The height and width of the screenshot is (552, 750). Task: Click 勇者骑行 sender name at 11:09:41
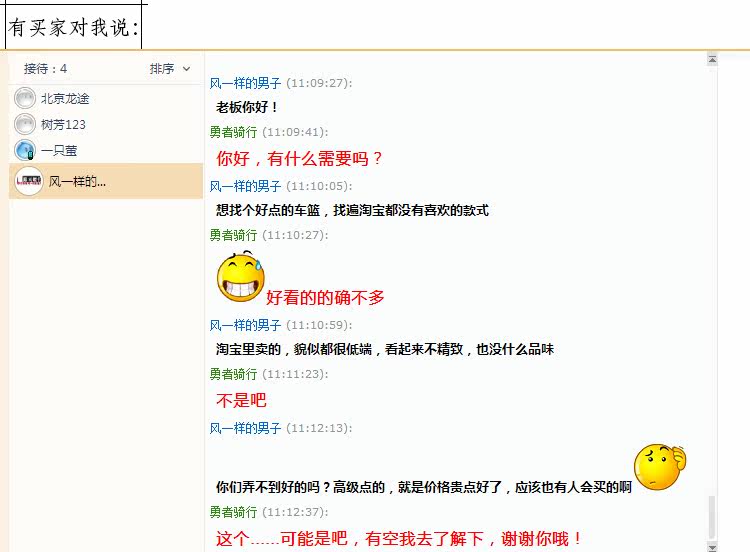(x=233, y=132)
